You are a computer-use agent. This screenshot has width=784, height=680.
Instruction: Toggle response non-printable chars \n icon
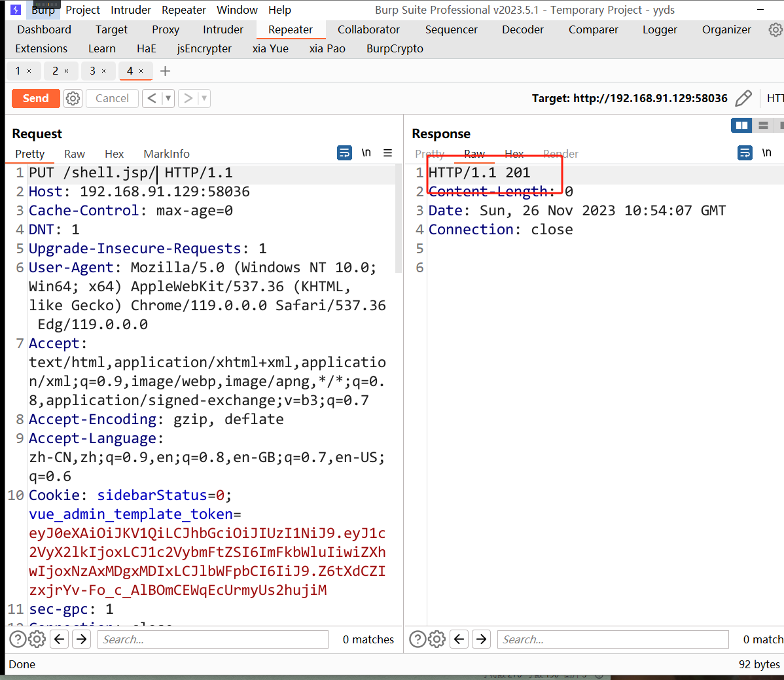pos(766,153)
